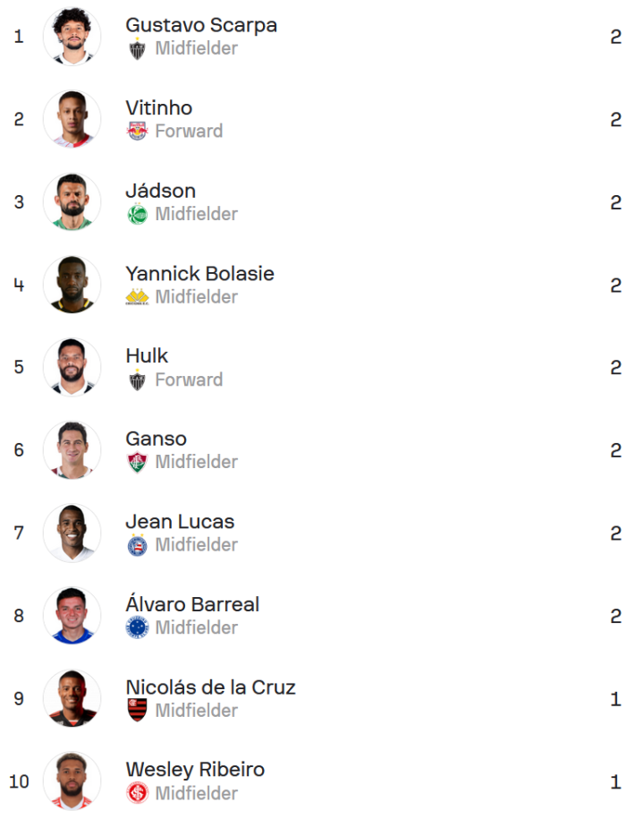The height and width of the screenshot is (819, 644).
Task: Click Internacional crest under Wesley Ribeiro
Action: tap(137, 794)
